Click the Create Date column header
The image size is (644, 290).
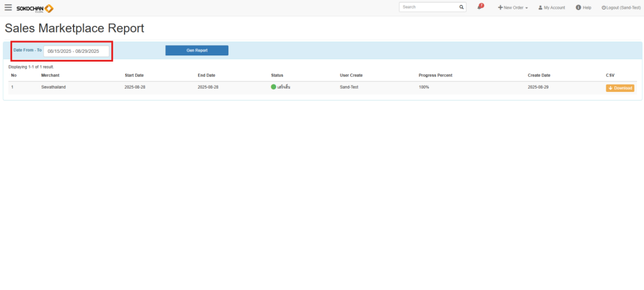(539, 75)
